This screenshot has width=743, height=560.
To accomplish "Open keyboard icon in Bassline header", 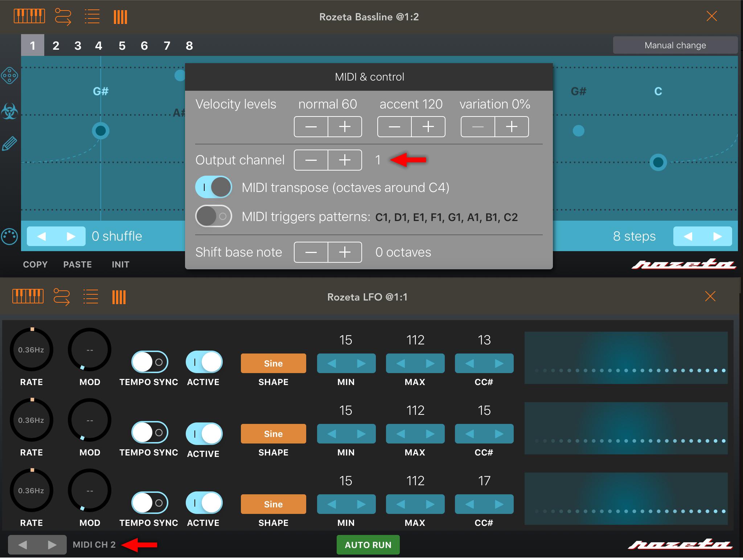I will [x=29, y=16].
